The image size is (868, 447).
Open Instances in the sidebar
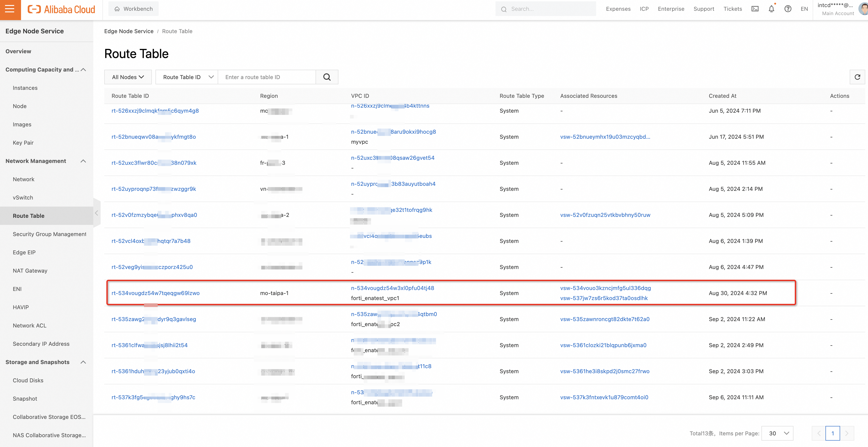[25, 88]
